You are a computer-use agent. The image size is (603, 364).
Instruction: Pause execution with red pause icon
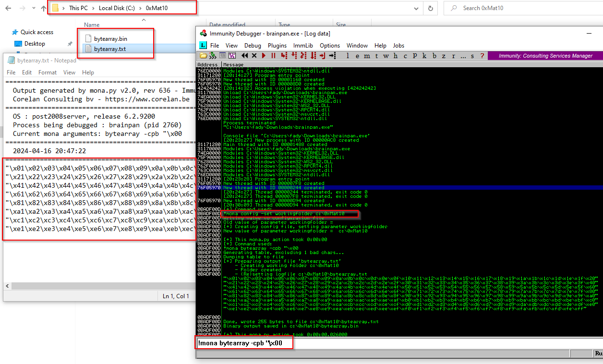click(x=273, y=56)
